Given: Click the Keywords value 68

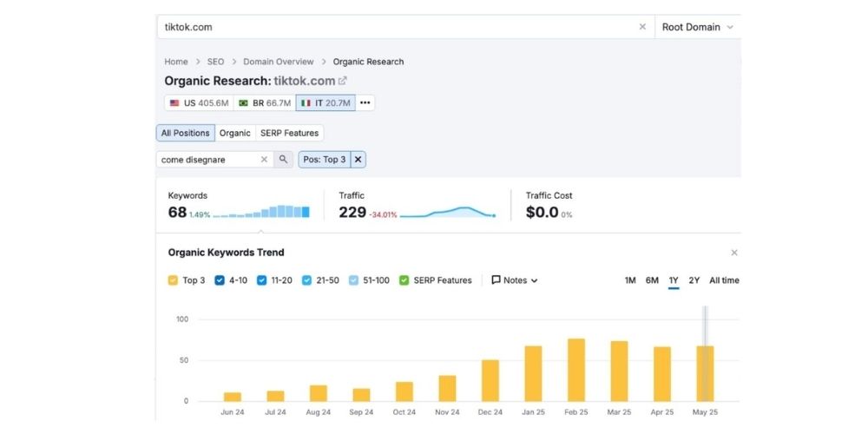Looking at the screenshot, I should click(x=177, y=212).
